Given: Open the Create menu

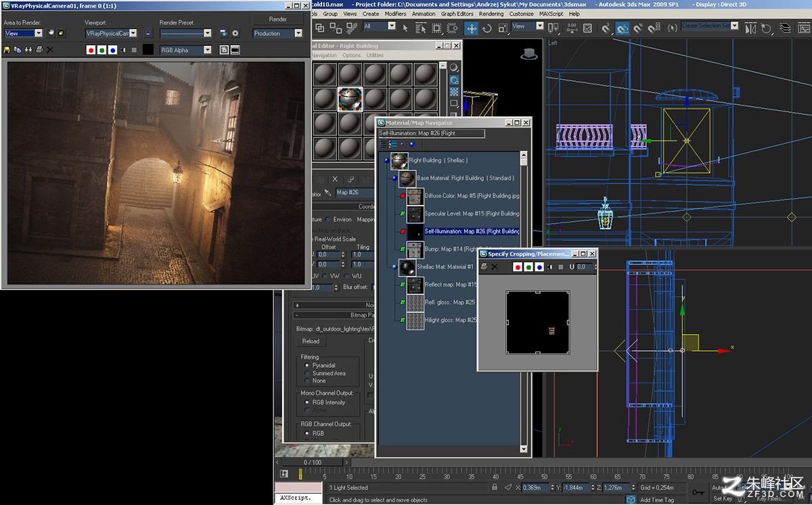Looking at the screenshot, I should (371, 14).
